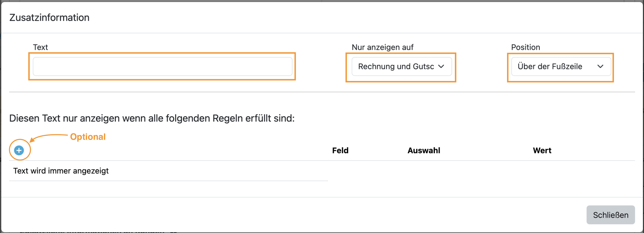Click the blue plus icon to add a rule
The width and height of the screenshot is (644, 233).
(19, 150)
